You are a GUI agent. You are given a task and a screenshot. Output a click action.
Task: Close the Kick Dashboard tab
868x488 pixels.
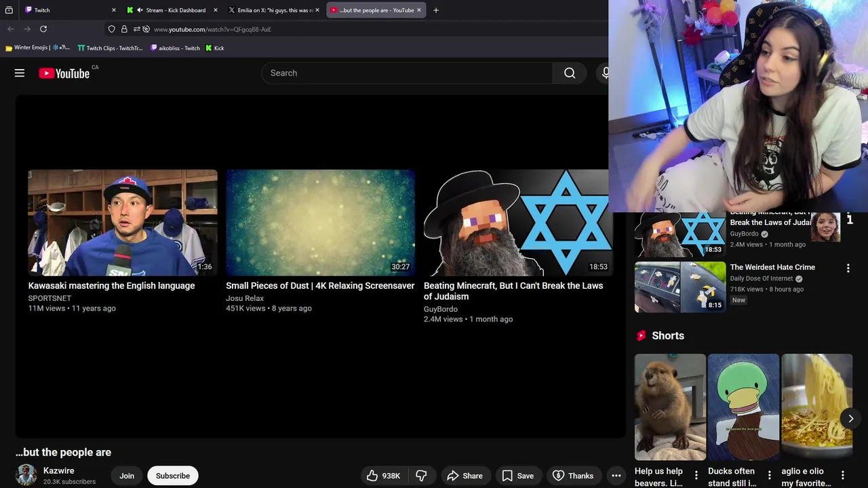pyautogui.click(x=216, y=10)
